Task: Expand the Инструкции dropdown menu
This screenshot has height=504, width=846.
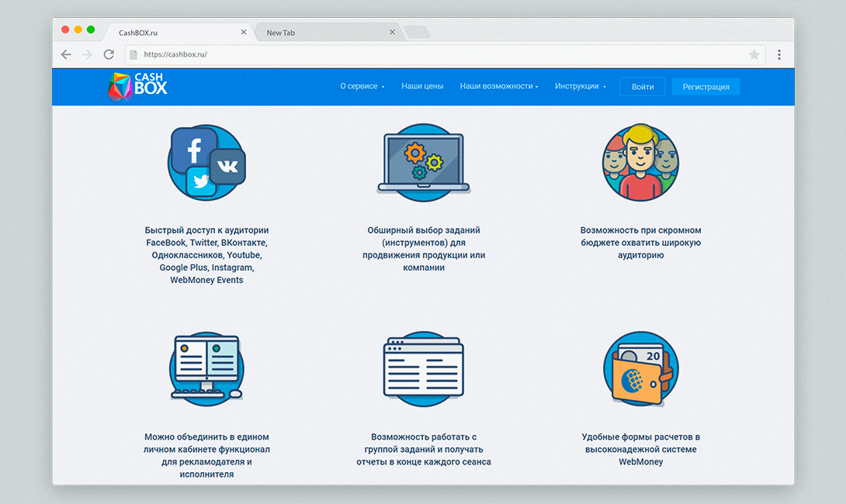Action: point(581,86)
